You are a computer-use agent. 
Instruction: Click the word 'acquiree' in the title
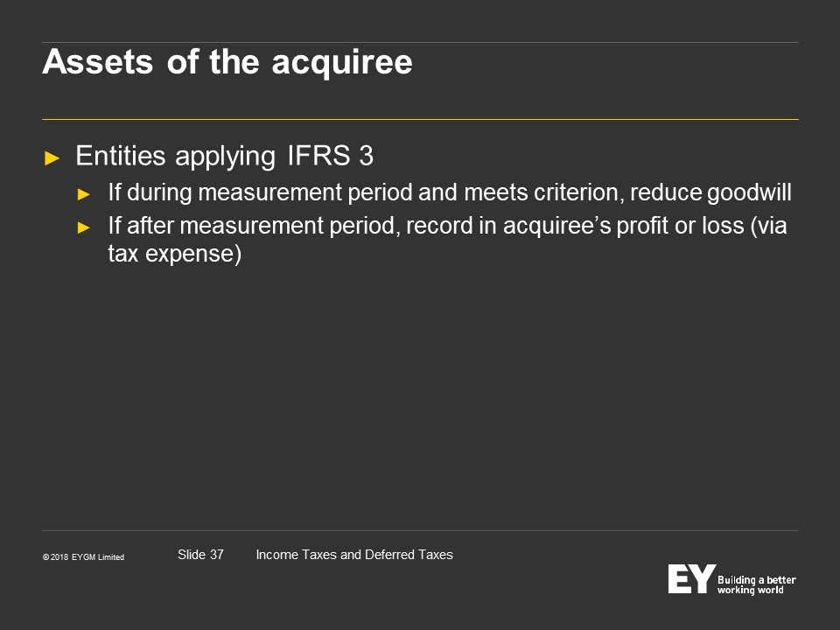click(342, 63)
